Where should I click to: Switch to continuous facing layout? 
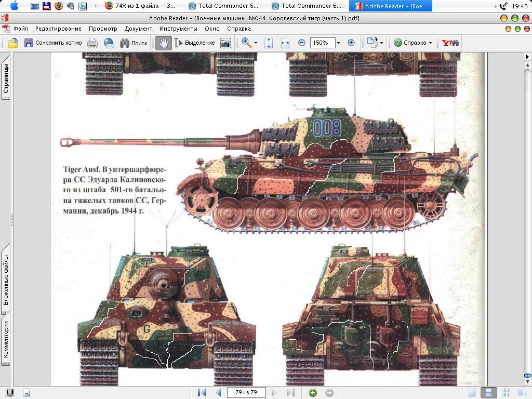coord(505,393)
